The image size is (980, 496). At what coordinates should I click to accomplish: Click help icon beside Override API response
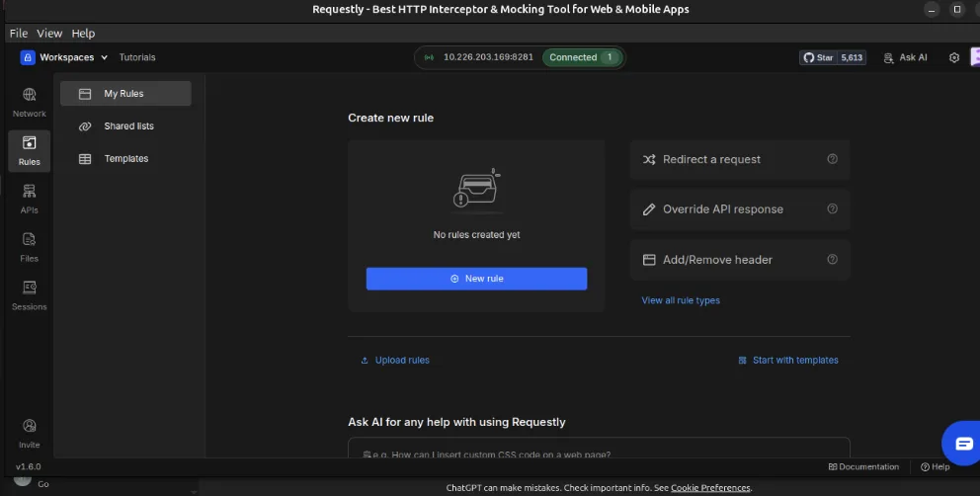click(833, 208)
